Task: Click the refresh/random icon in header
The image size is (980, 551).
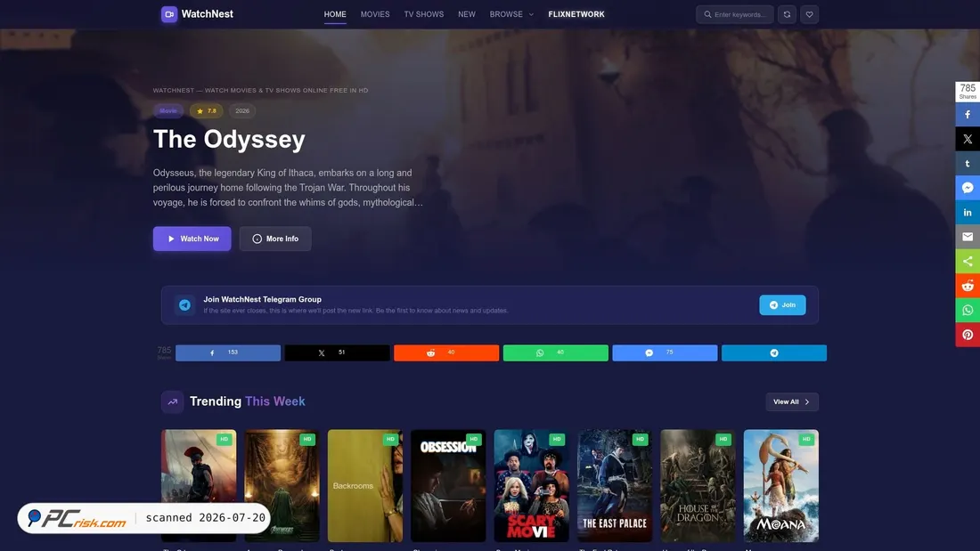Action: pos(787,14)
